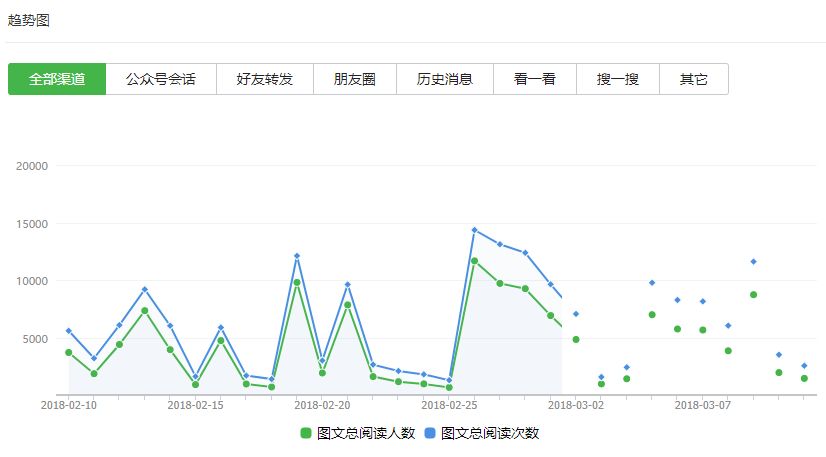
Task: Click the 趋势图 section heading
Action: 28,21
